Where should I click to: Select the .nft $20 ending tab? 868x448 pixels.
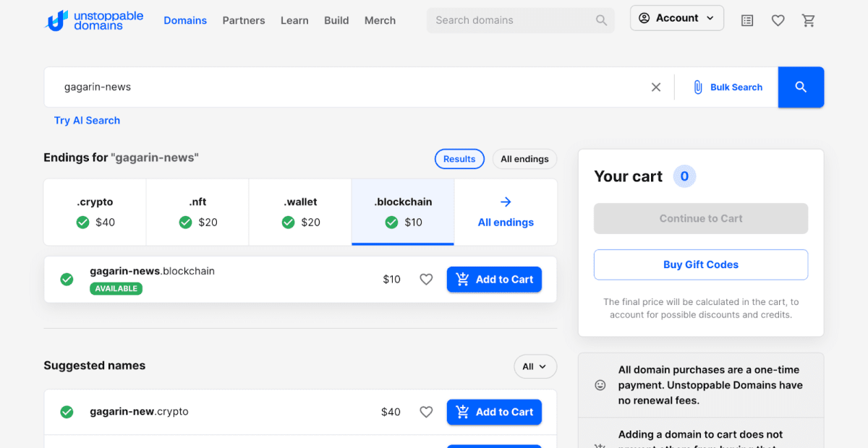[x=197, y=212]
